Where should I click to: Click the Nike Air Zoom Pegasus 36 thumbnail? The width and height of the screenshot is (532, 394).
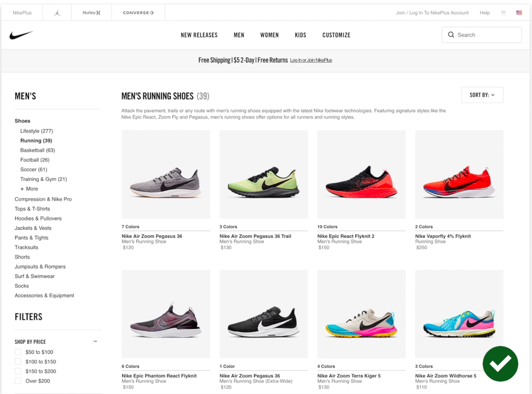click(165, 174)
